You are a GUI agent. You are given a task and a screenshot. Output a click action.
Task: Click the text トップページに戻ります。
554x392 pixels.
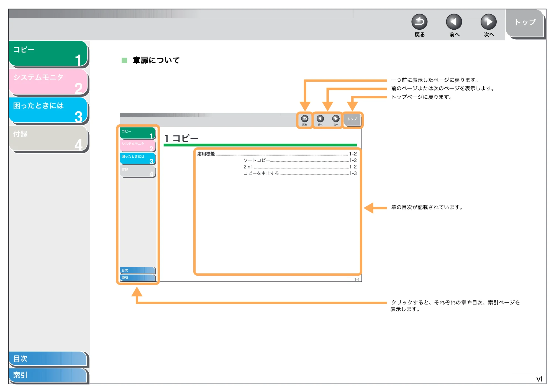click(x=422, y=97)
